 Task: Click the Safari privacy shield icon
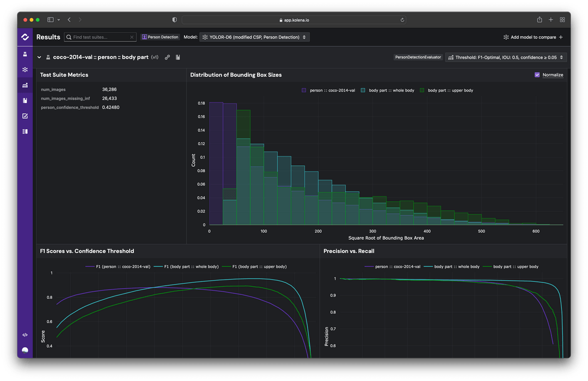174,20
